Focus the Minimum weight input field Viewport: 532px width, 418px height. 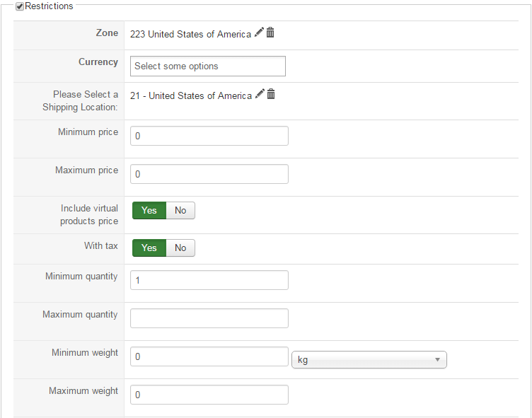(209, 356)
